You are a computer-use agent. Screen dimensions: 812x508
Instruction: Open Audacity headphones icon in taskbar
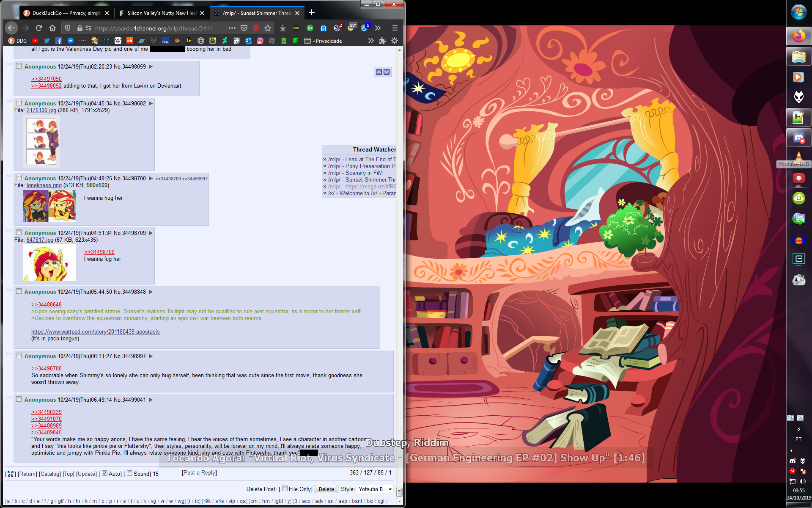click(x=798, y=240)
